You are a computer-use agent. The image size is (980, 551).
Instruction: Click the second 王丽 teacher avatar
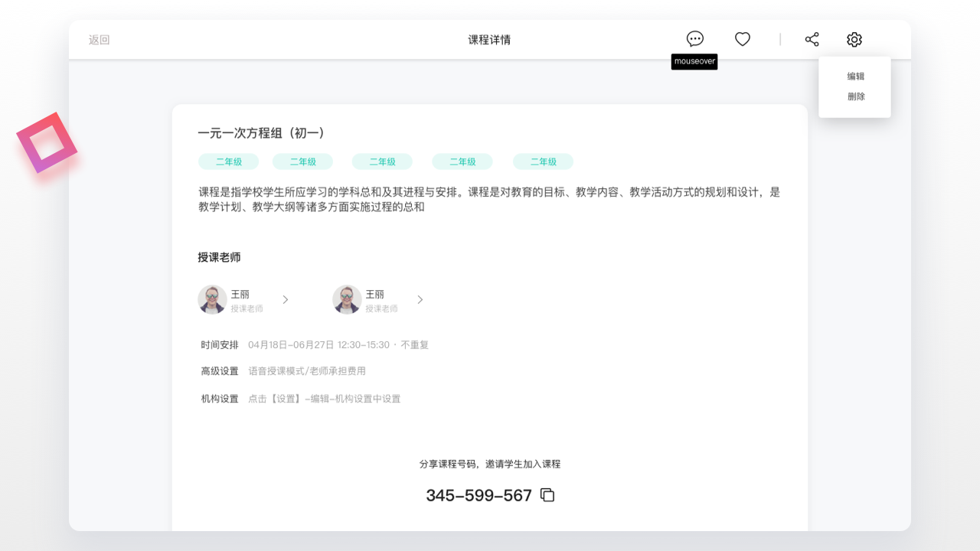click(347, 299)
